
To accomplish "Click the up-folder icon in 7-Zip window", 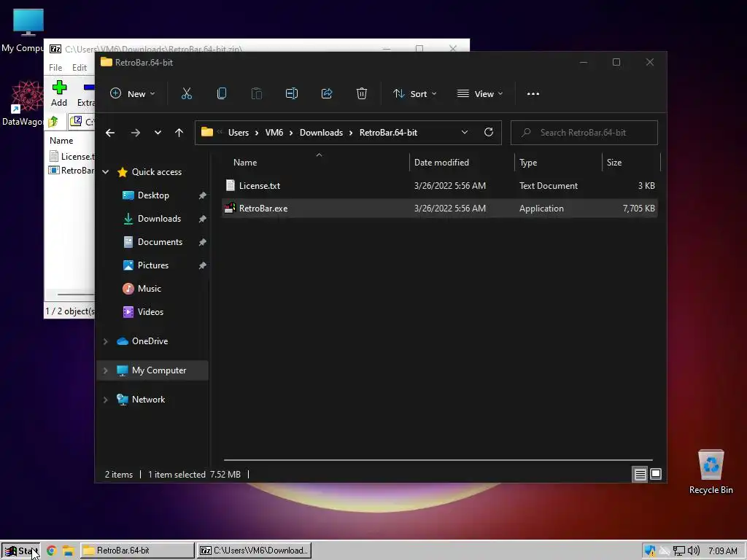I will tap(53, 122).
